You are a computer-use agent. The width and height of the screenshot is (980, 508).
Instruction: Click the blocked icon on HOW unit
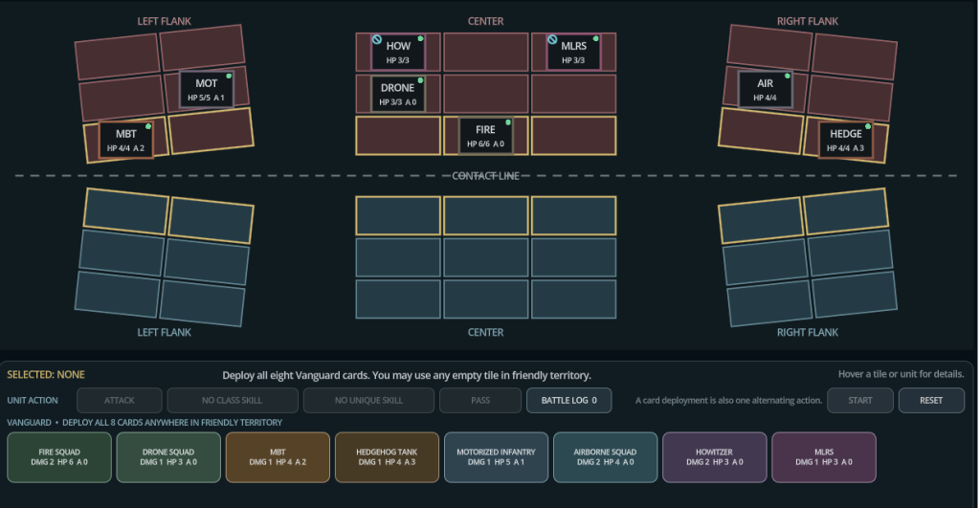click(377, 39)
